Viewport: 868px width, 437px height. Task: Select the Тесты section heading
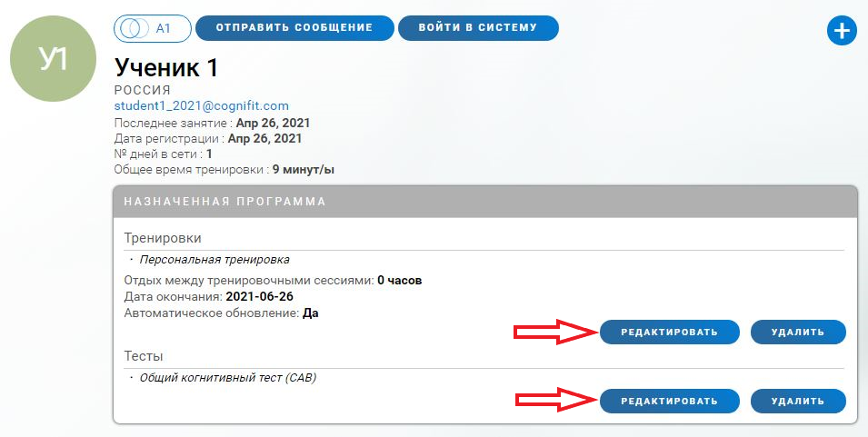[x=144, y=355]
